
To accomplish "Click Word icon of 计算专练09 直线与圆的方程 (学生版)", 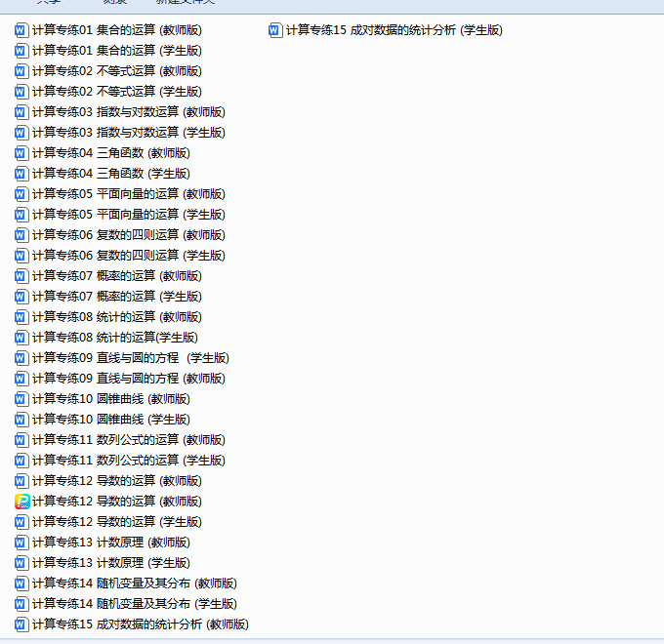I will click(x=22, y=358).
